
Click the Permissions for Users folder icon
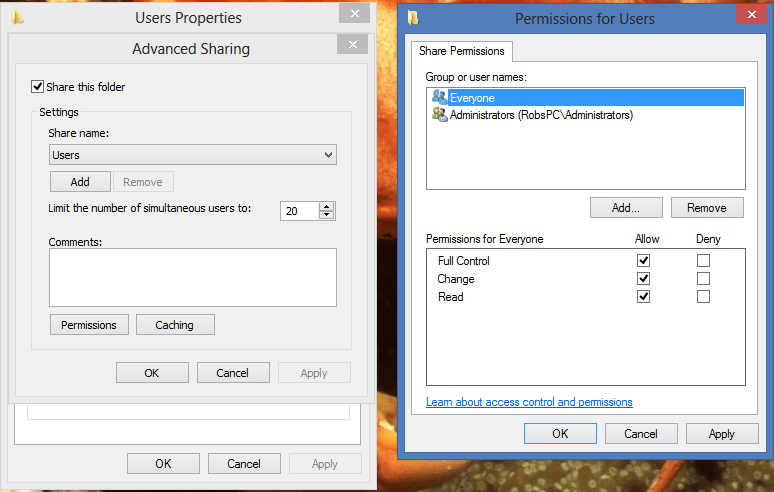click(x=413, y=18)
